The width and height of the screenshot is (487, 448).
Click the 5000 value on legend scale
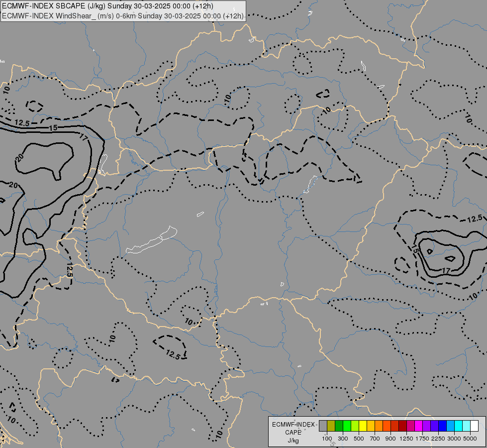pos(470,439)
